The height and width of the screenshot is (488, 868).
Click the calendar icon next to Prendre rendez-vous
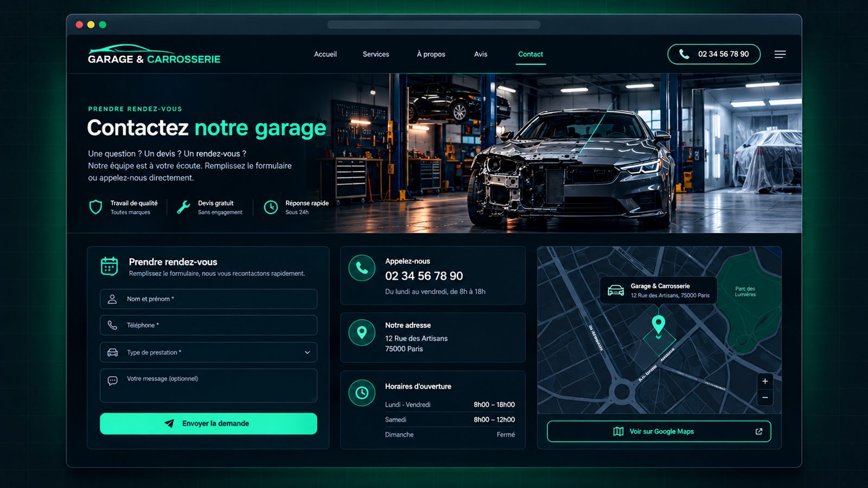pos(110,266)
